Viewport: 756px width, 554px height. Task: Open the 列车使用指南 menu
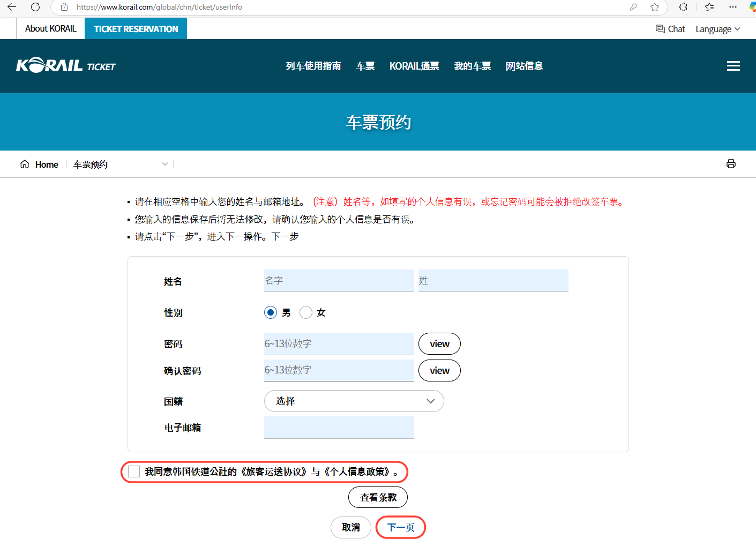[313, 66]
